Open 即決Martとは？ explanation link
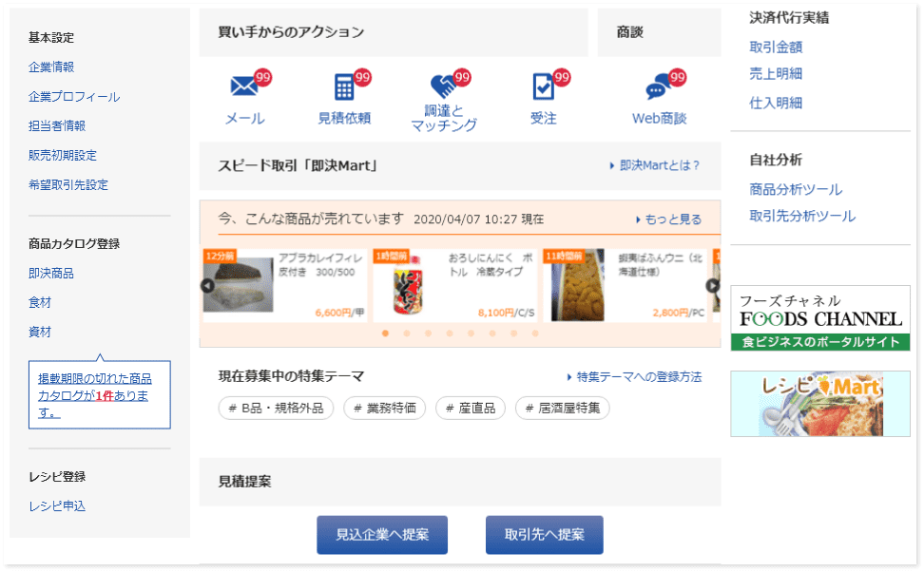Image resolution: width=924 pixels, height=572 pixels. (x=655, y=165)
